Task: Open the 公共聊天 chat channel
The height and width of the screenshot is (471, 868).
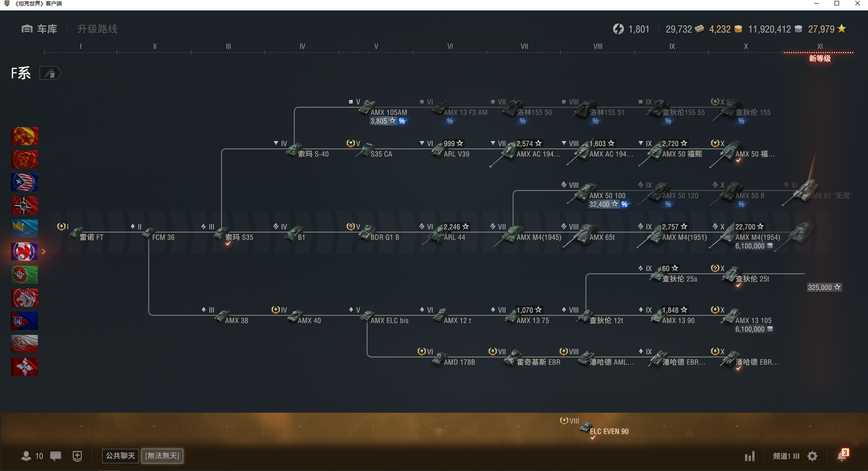Action: tap(120, 456)
